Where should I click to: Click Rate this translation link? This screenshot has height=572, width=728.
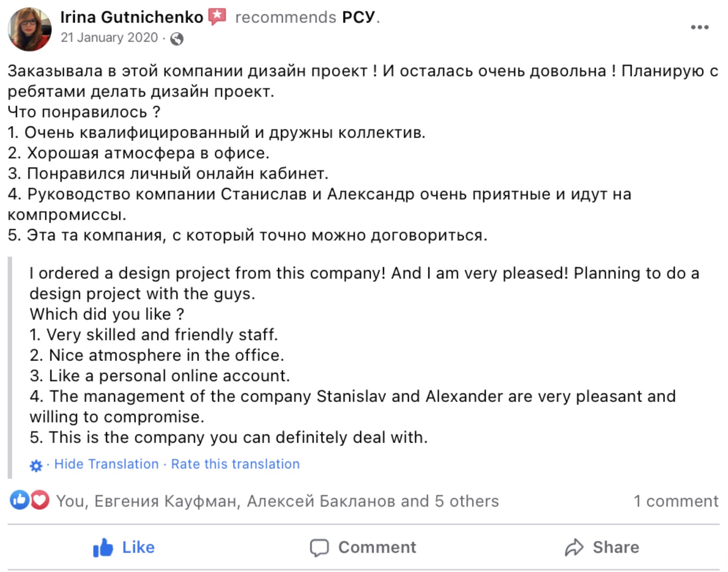tap(235, 464)
